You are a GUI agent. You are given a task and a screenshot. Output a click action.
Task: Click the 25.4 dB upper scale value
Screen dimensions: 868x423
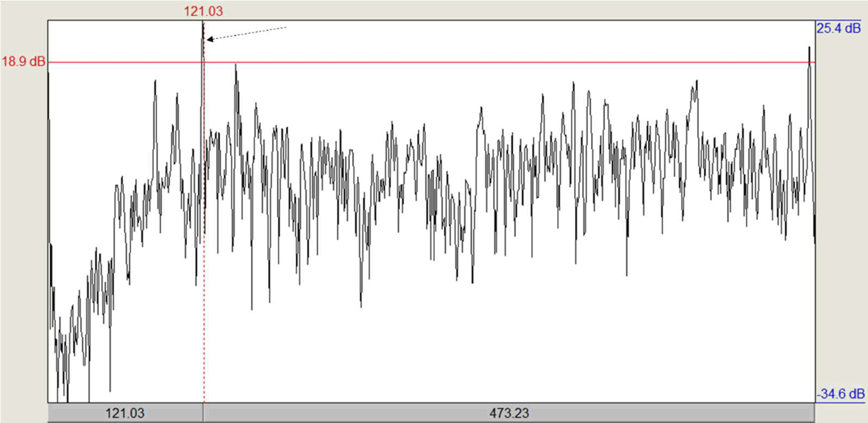point(839,28)
